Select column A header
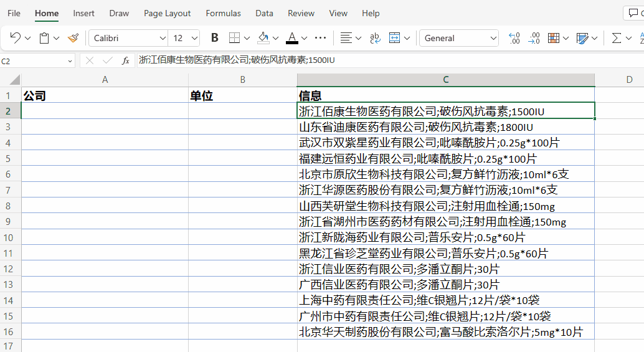The image size is (644, 352). tap(105, 80)
